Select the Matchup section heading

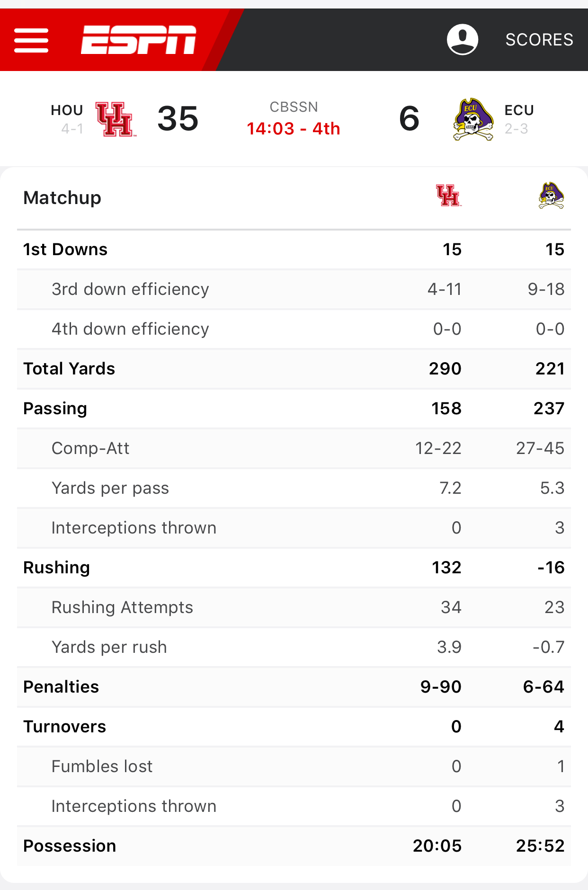pyautogui.click(x=62, y=198)
